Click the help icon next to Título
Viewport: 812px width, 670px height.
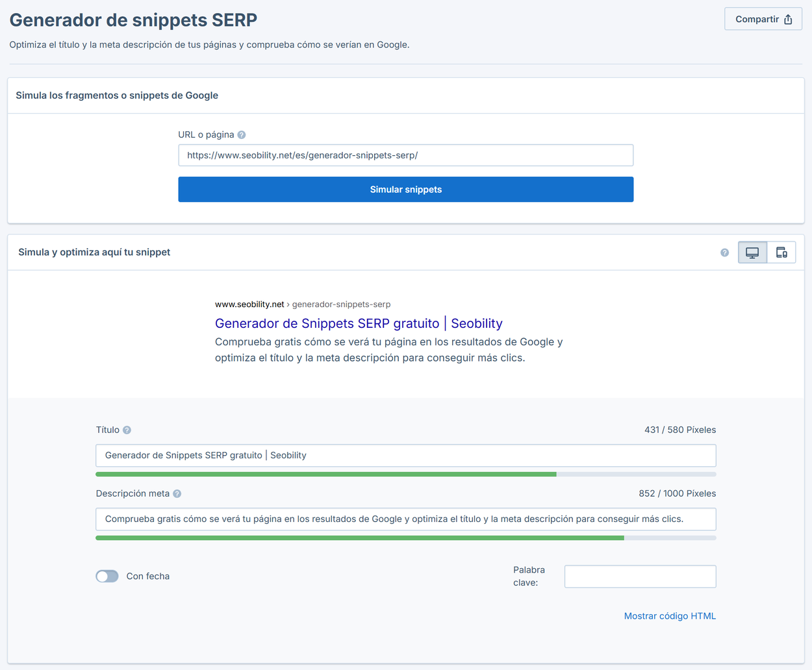click(127, 430)
